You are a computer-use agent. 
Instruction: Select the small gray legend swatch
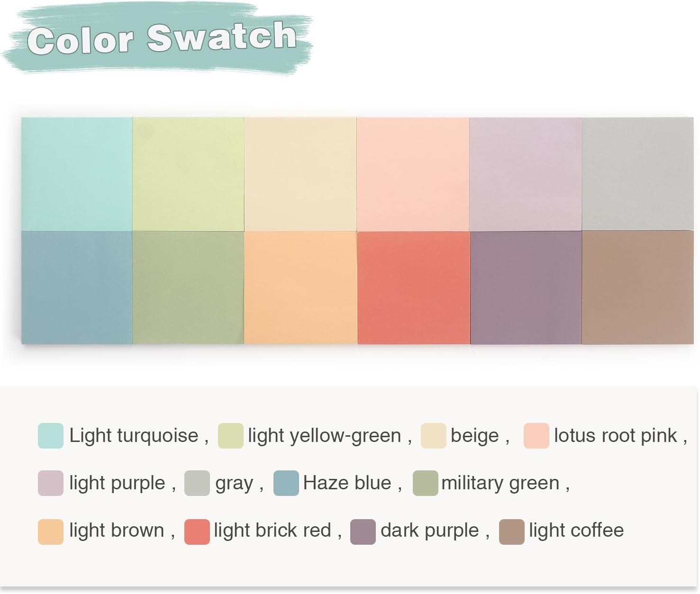pyautogui.click(x=197, y=483)
